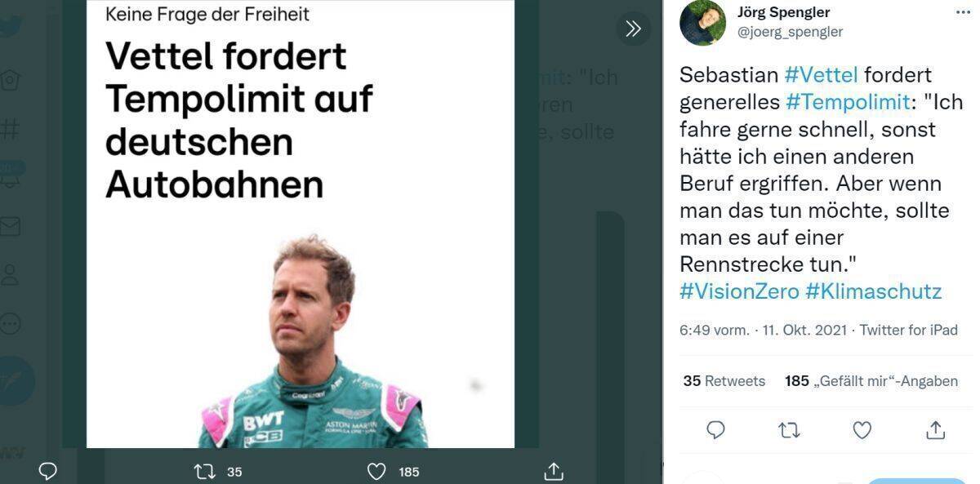This screenshot has width=980, height=484.
Task: Follow the #VisionZero hashtag link
Action: tap(739, 291)
